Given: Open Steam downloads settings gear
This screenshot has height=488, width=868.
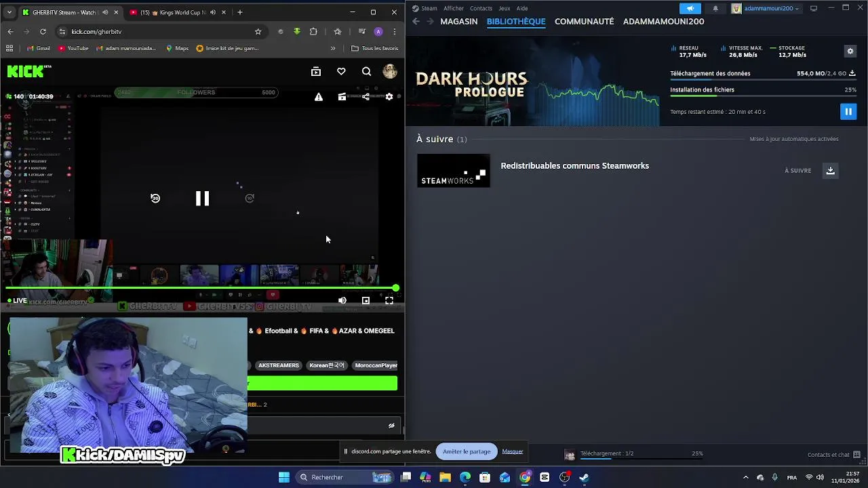Looking at the screenshot, I should click(850, 51).
